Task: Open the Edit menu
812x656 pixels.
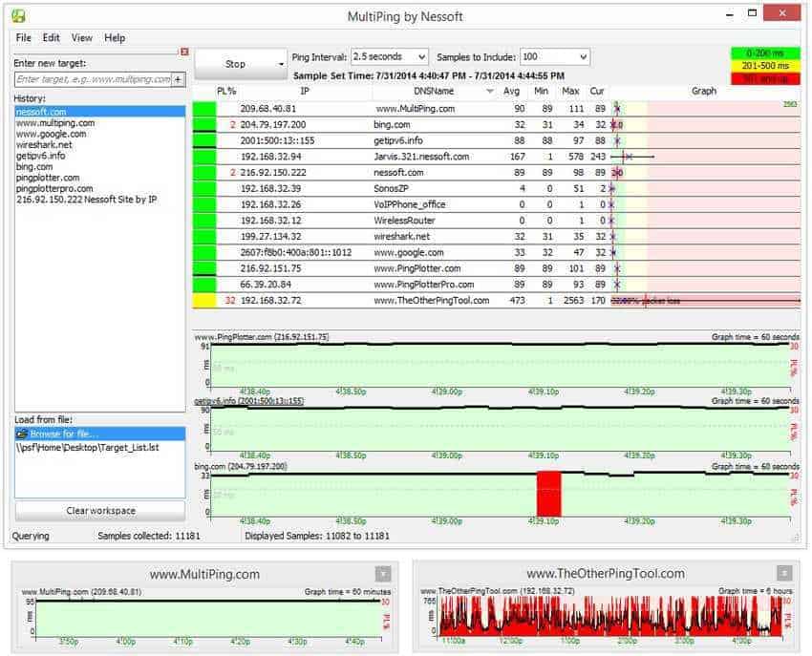Action: pyautogui.click(x=51, y=38)
